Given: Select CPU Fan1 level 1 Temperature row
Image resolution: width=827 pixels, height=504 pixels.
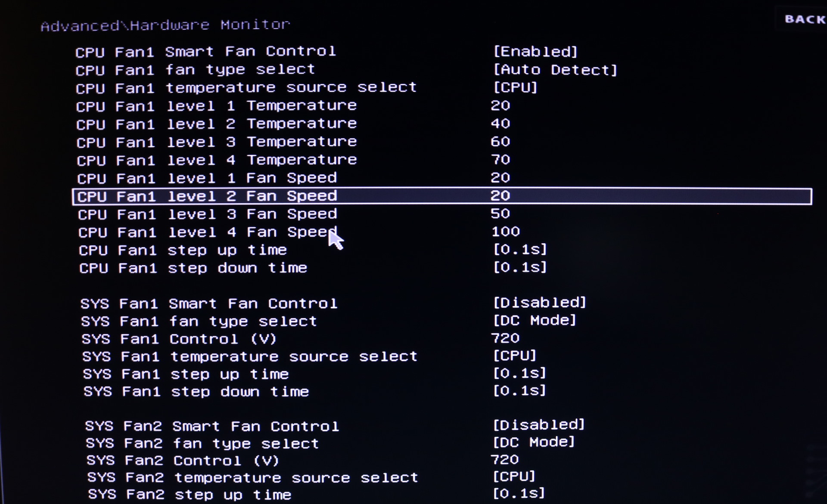Looking at the screenshot, I should tap(443, 106).
